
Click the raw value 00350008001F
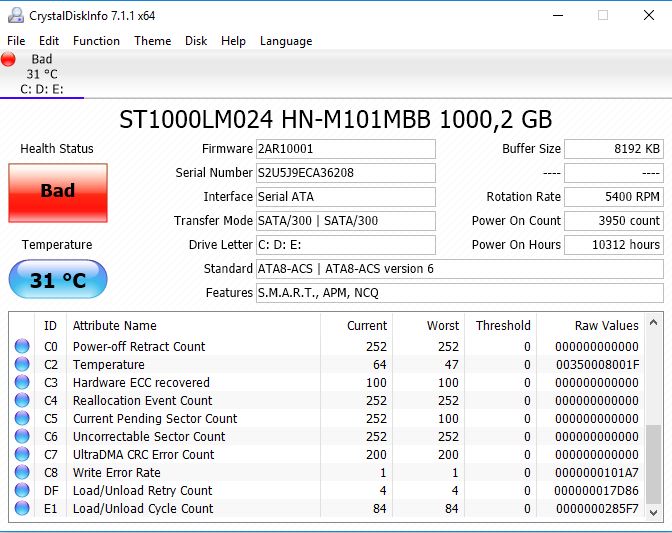pos(597,364)
